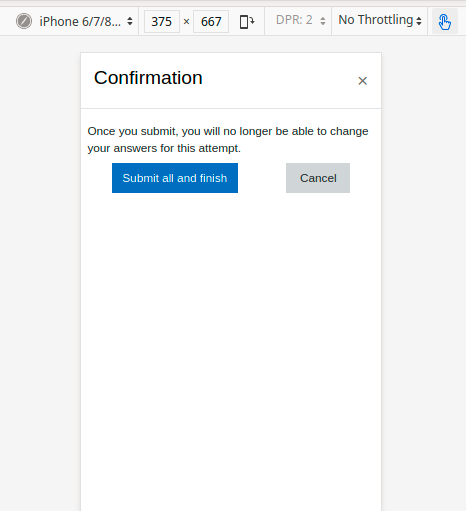Screen dimensions: 466x511
Task: Click Submit all and finish
Action: pos(175,178)
